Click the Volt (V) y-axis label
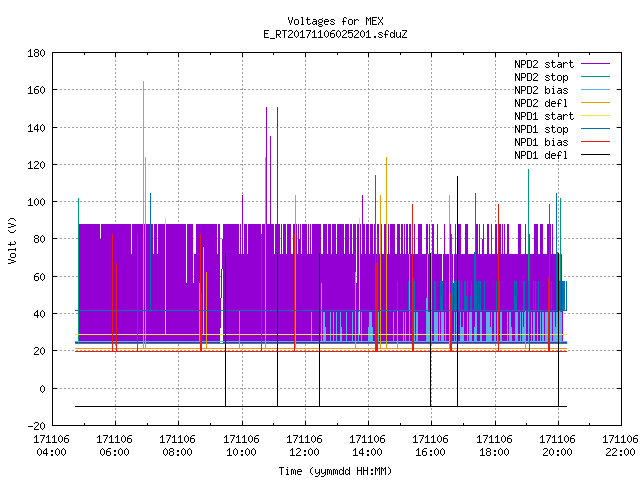640x480 pixels. (x=13, y=240)
